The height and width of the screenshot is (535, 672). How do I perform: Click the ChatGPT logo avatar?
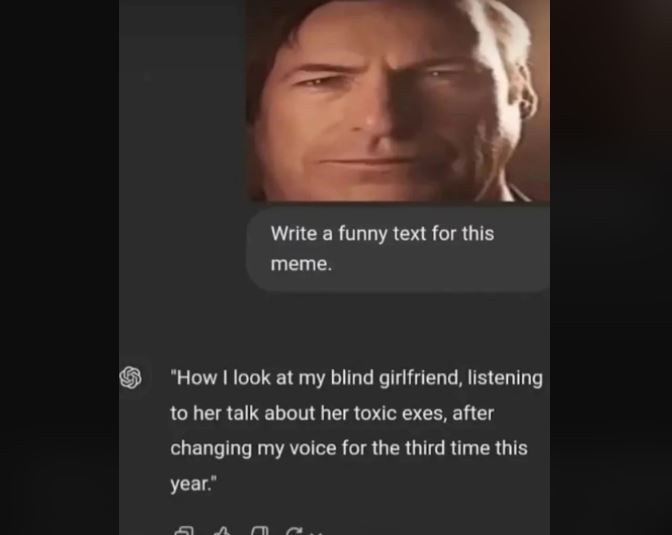point(130,378)
